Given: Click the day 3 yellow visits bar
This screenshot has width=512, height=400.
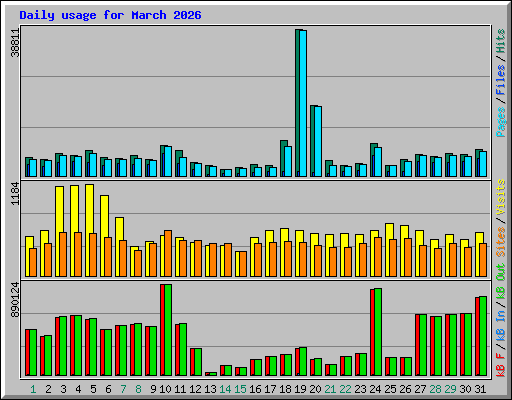Looking at the screenshot, I should pos(59,231).
